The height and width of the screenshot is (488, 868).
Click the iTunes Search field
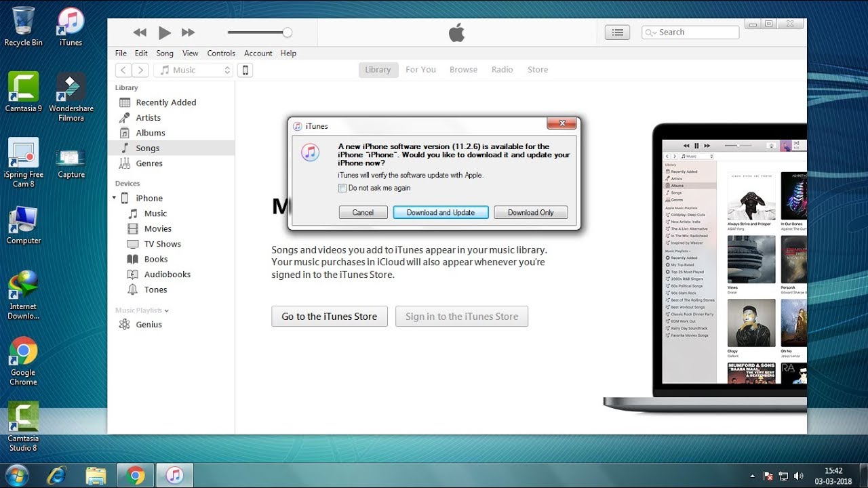coord(690,32)
